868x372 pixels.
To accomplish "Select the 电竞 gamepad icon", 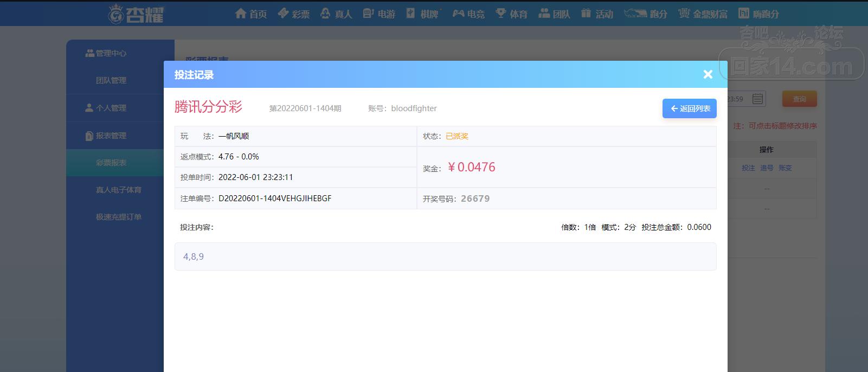I will click(458, 13).
